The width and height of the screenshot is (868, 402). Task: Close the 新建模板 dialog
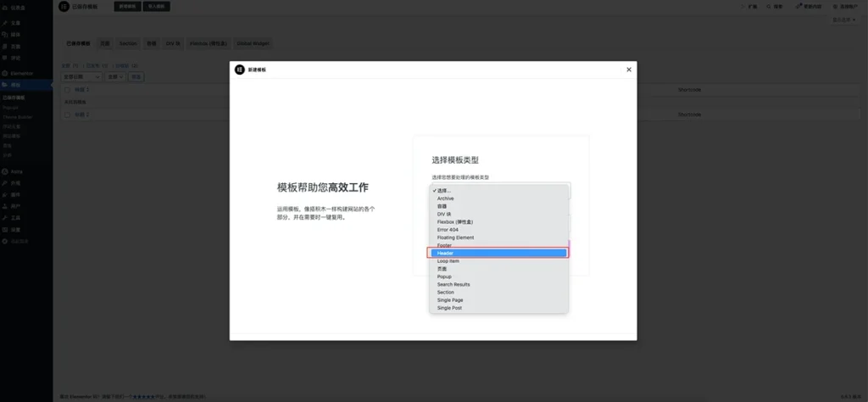click(x=628, y=70)
